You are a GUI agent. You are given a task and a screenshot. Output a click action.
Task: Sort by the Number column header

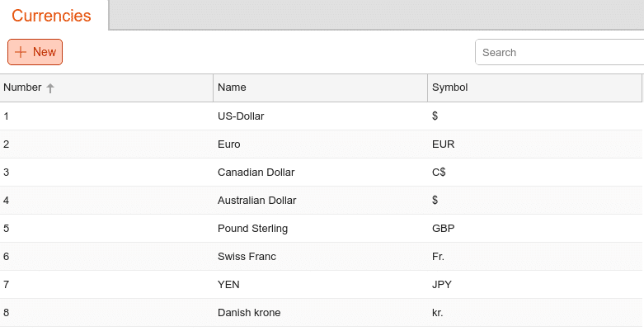click(x=106, y=88)
